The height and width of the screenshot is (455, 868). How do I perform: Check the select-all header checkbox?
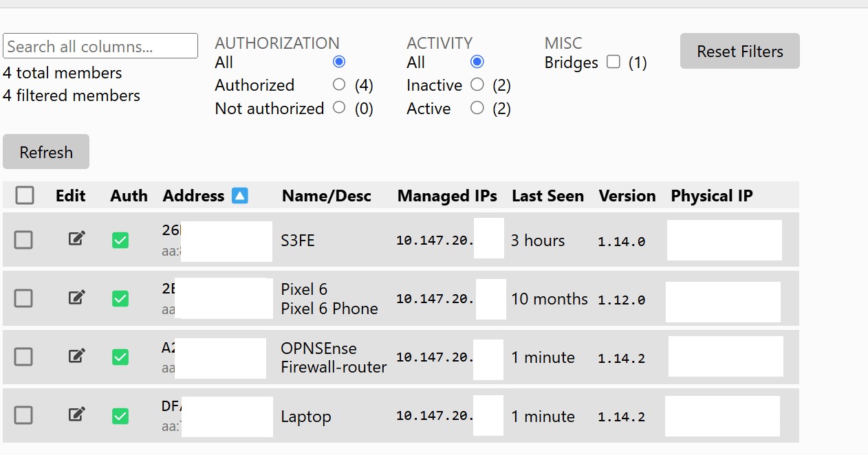coord(25,196)
